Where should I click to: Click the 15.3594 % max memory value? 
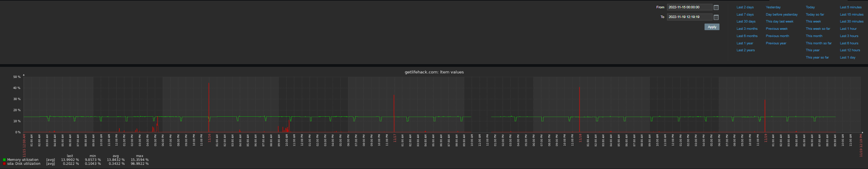tap(140, 160)
